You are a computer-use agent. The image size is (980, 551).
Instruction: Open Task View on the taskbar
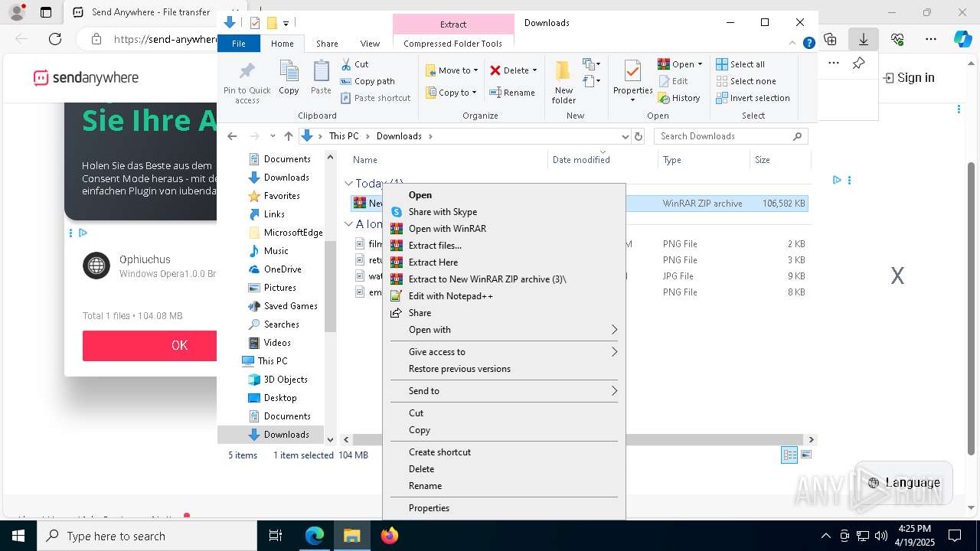tap(276, 536)
